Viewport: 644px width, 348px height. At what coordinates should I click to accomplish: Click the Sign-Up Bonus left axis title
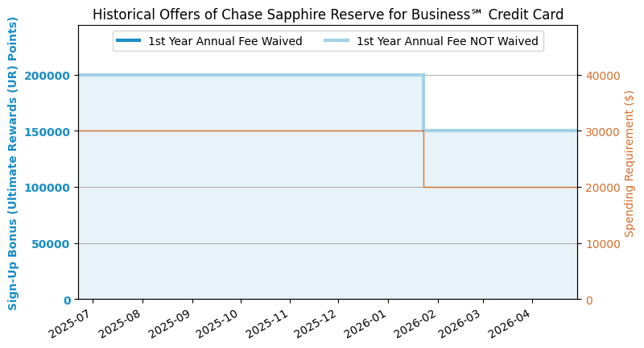click(14, 163)
